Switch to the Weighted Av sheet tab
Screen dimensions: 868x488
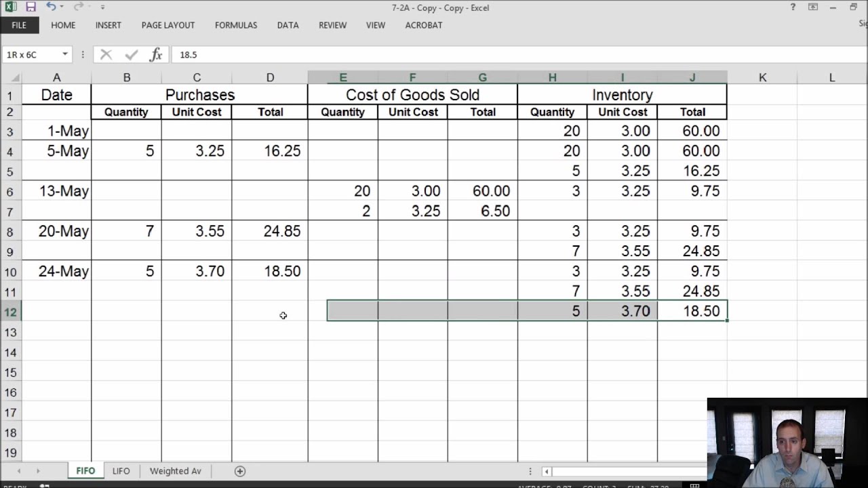(x=176, y=470)
